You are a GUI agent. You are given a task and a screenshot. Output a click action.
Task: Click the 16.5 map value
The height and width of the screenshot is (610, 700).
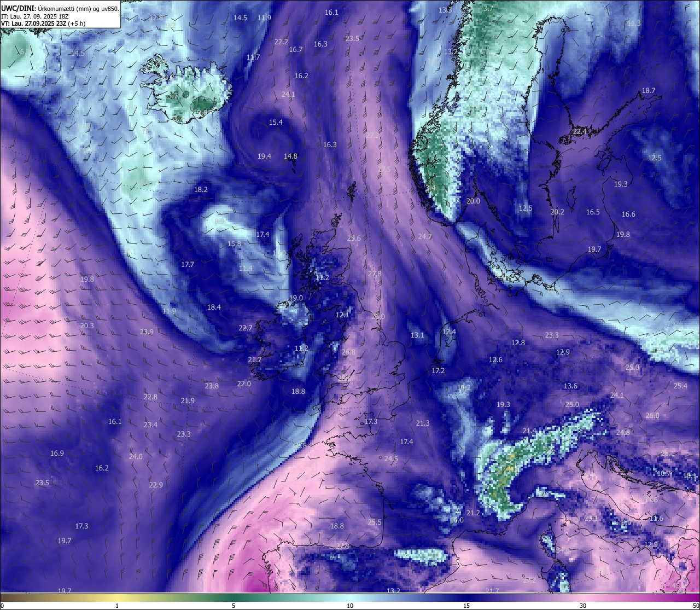click(x=593, y=212)
